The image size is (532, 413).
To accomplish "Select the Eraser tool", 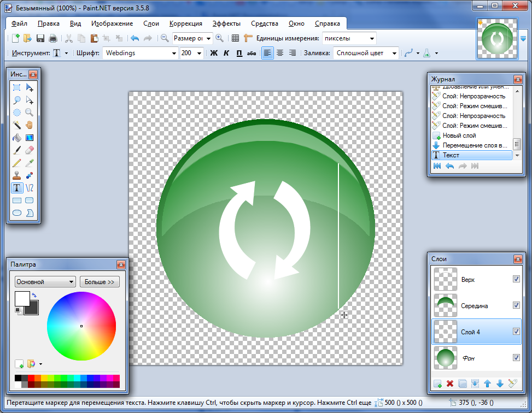I will point(30,150).
